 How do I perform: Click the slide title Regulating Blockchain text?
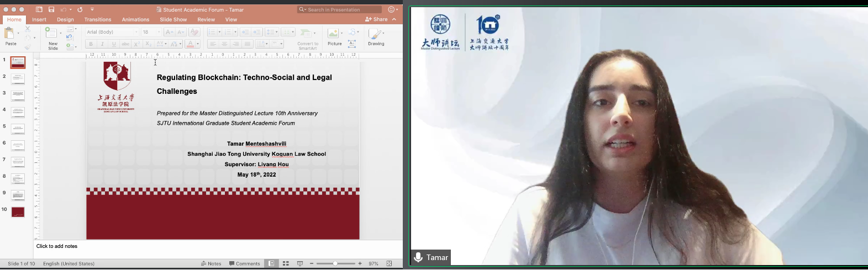pos(244,84)
